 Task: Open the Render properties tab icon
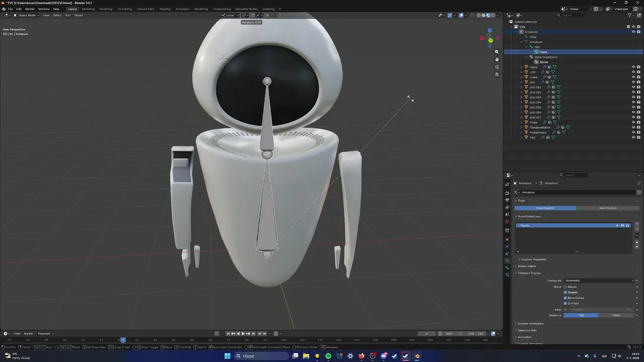pyautogui.click(x=507, y=193)
